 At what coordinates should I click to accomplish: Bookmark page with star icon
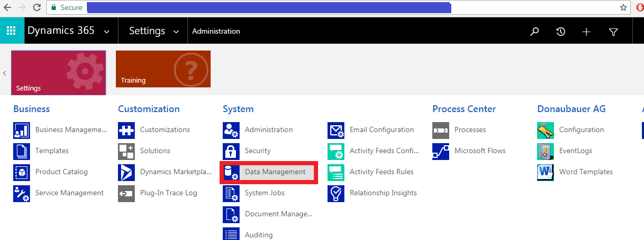point(623,7)
